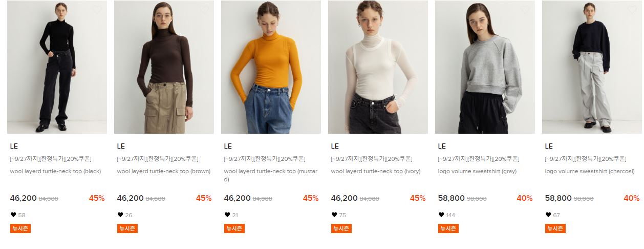The width and height of the screenshot is (644, 249).
Task: Click the LE brand name above gray sweatshirt
Action: (442, 146)
